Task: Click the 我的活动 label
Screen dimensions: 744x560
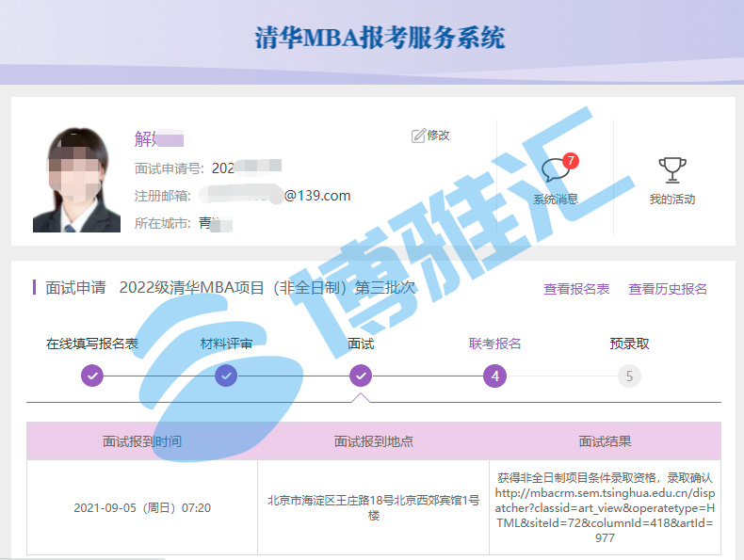Action: tap(672, 200)
